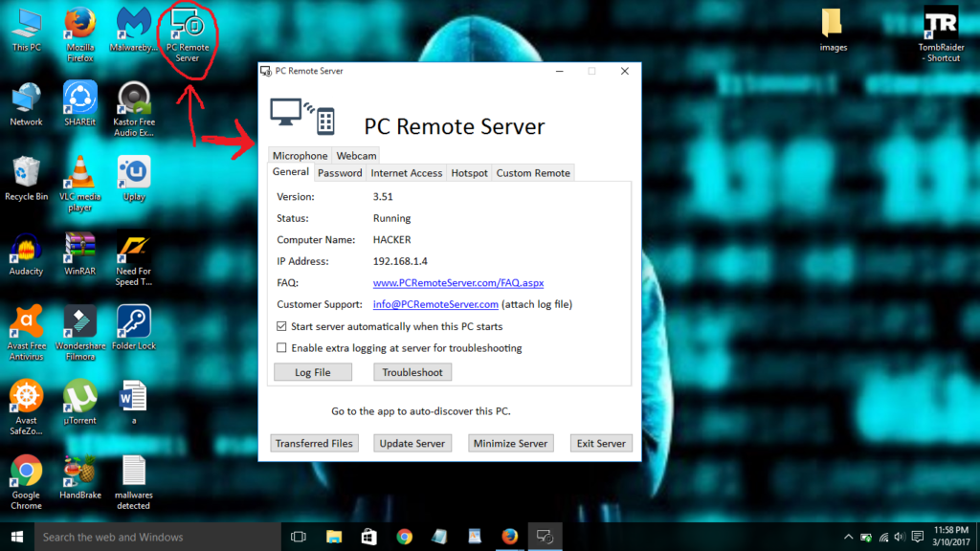Screen dimensions: 980x551
Task: Open This PC desktop icon
Action: [26, 30]
